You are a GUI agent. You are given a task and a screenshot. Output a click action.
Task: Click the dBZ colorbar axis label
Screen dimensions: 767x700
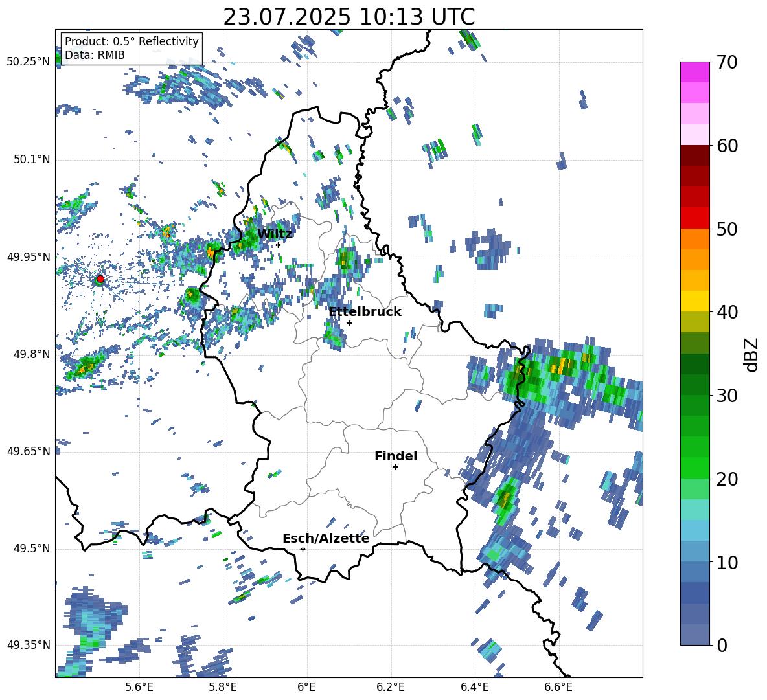(x=752, y=354)
